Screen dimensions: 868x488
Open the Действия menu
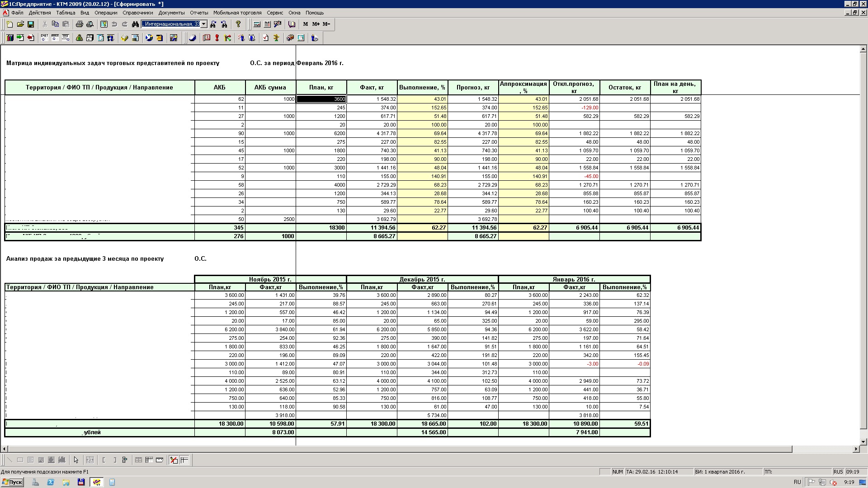tap(40, 13)
